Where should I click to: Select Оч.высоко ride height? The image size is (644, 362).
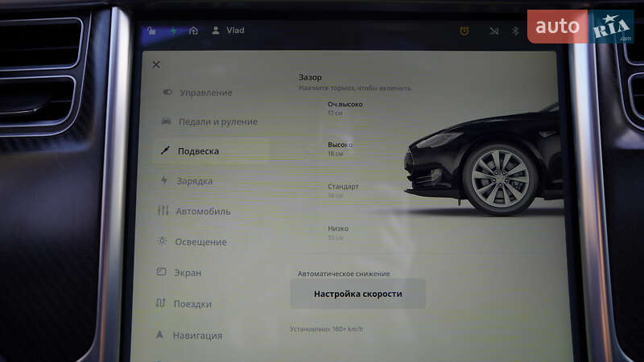pos(345,108)
